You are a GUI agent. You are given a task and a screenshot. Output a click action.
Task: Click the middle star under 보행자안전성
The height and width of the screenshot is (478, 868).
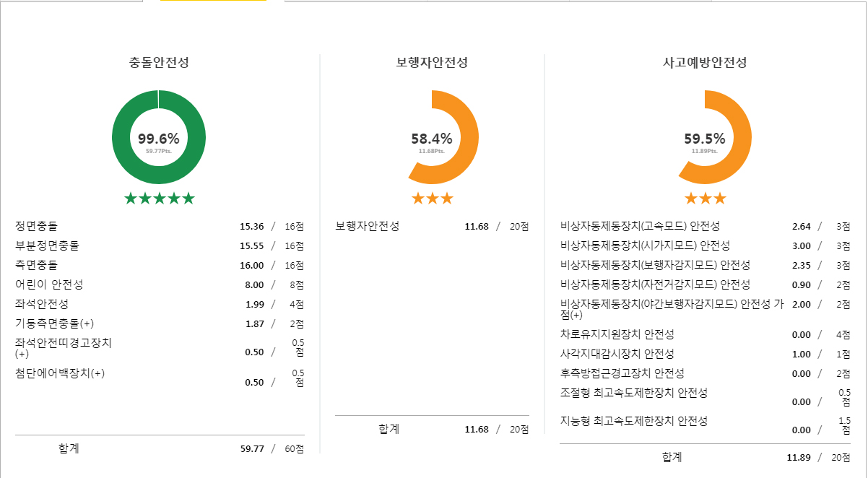pos(432,196)
